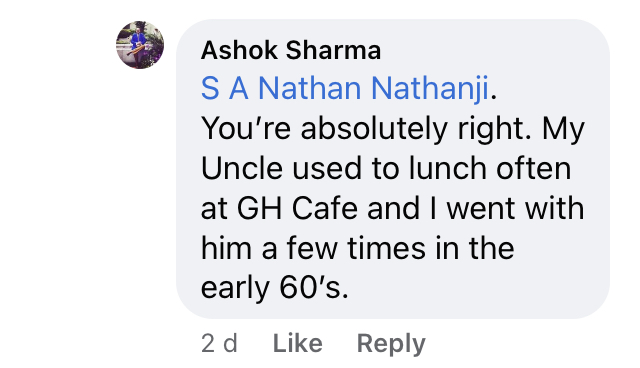
Task: Click the circular avatar thumbnail
Action: [x=140, y=45]
